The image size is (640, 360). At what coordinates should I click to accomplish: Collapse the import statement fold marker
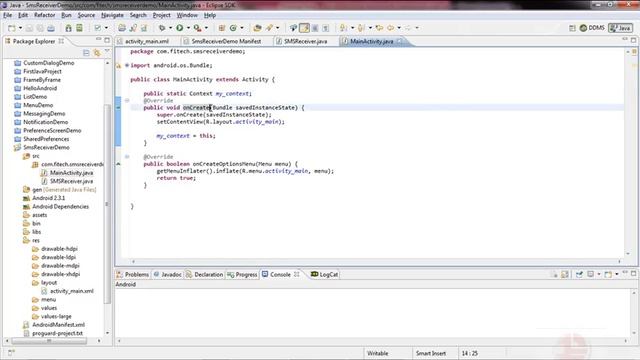coord(127,65)
